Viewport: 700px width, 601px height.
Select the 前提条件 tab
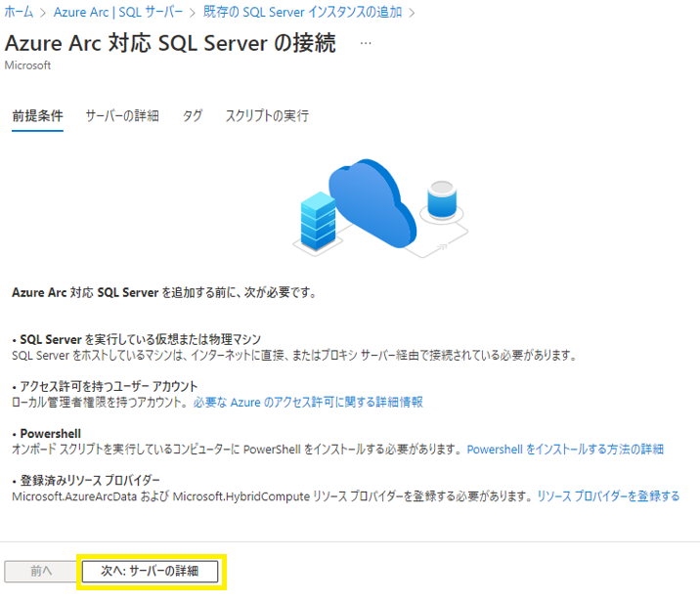37,116
